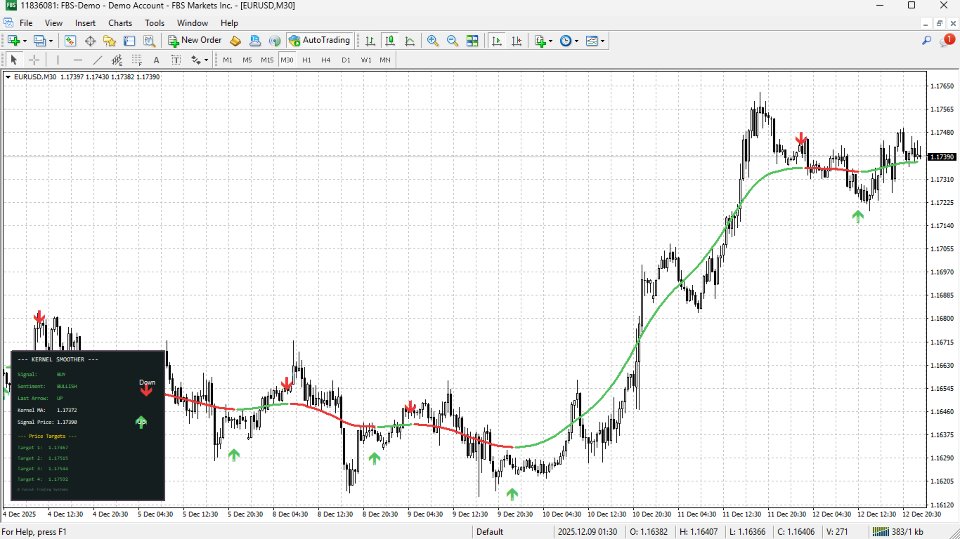Zoom out on the chart
The width and height of the screenshot is (960, 539).
click(452, 40)
